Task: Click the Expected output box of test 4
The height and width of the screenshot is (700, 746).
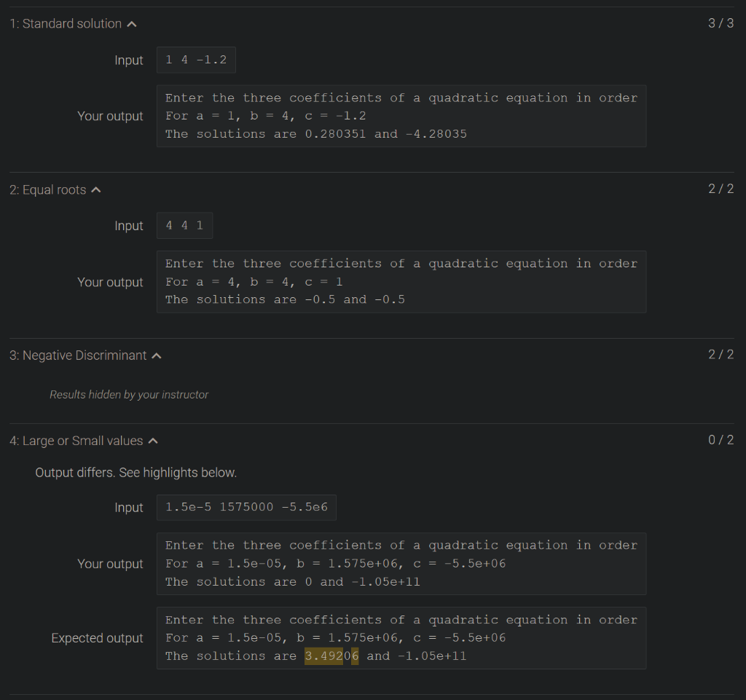Action: coord(401,637)
